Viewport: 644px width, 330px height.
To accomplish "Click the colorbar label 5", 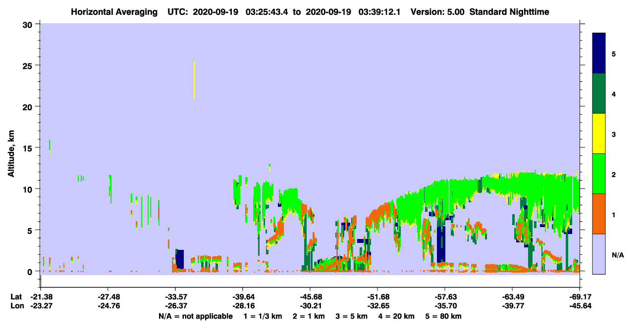I will (614, 53).
